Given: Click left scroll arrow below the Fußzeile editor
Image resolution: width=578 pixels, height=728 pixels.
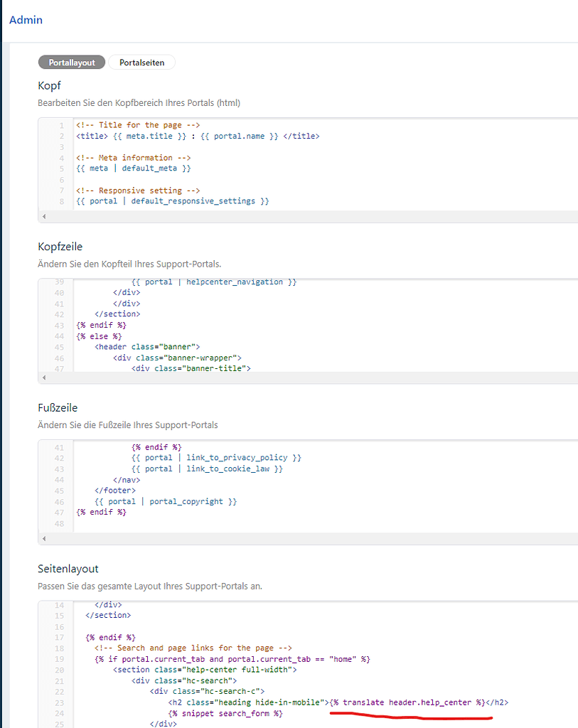Looking at the screenshot, I should pyautogui.click(x=44, y=539).
